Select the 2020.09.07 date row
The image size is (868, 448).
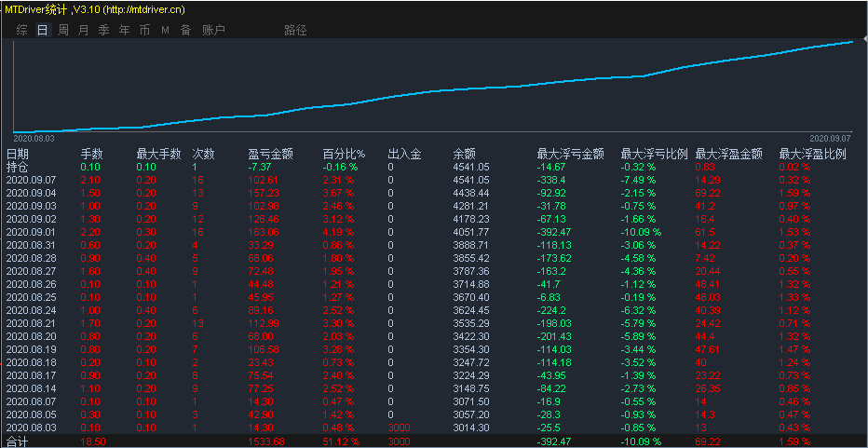click(x=31, y=180)
